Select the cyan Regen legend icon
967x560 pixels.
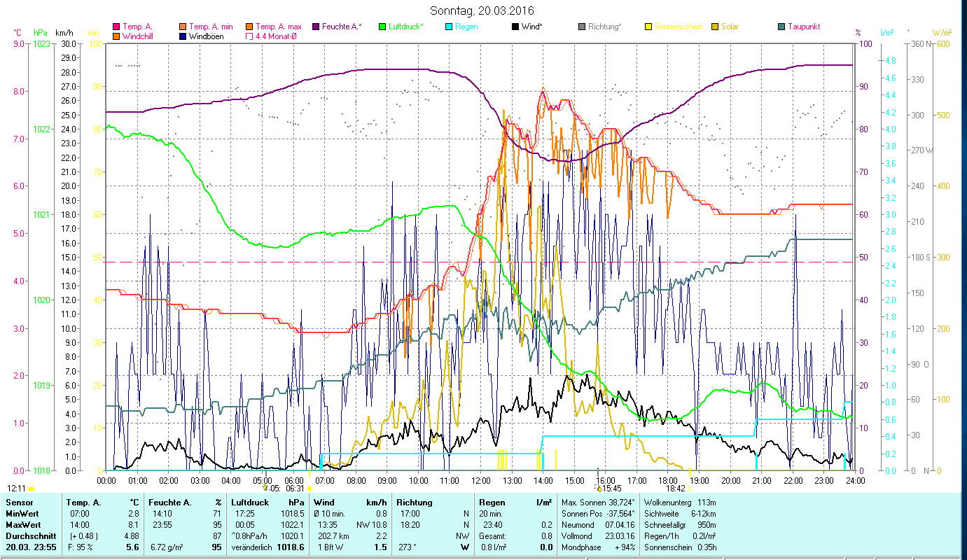[449, 27]
